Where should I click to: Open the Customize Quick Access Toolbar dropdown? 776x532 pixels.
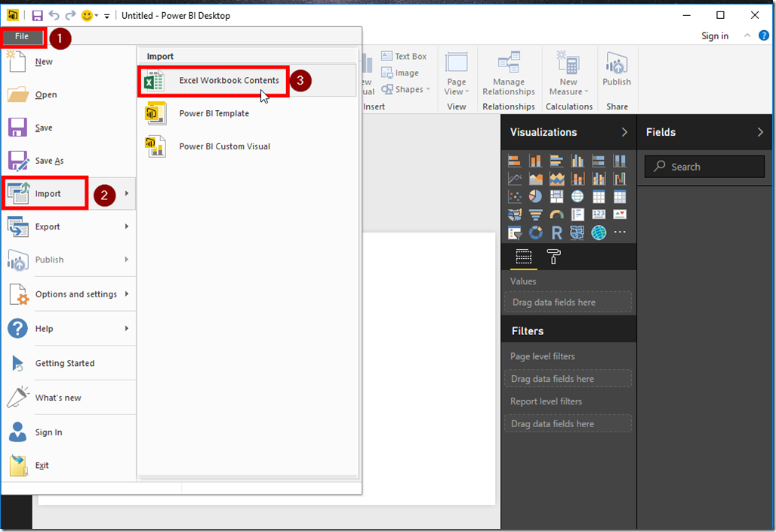(107, 16)
